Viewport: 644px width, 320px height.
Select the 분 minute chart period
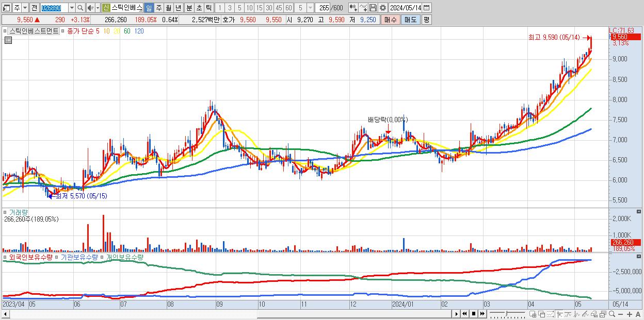click(189, 8)
